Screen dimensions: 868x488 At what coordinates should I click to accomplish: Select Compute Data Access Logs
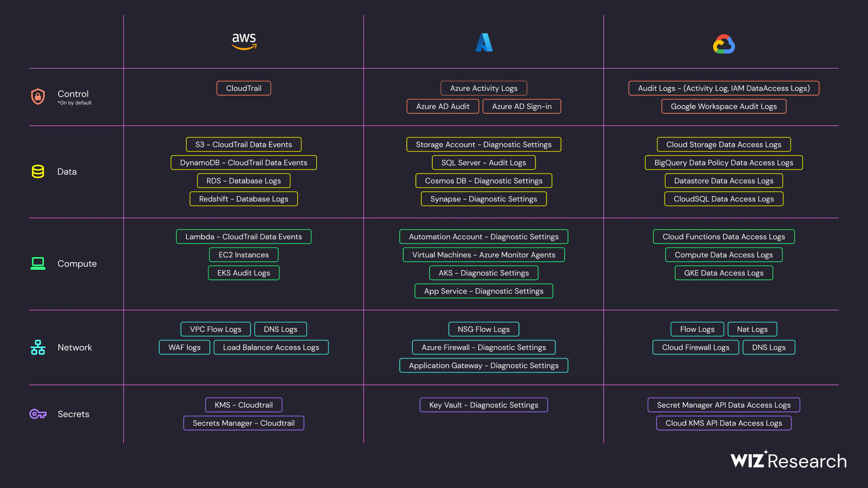724,255
